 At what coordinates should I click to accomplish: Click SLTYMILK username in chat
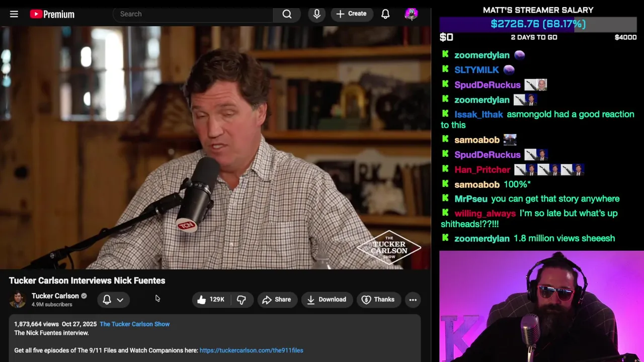click(476, 70)
